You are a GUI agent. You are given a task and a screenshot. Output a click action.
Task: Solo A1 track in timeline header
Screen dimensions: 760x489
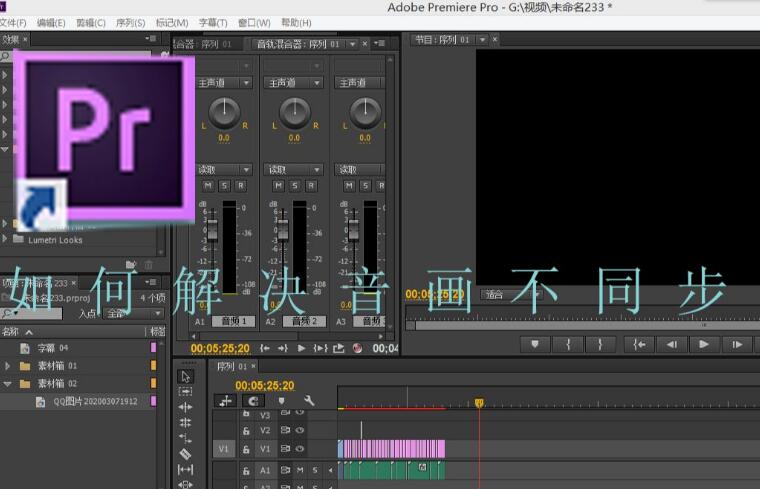(x=315, y=470)
